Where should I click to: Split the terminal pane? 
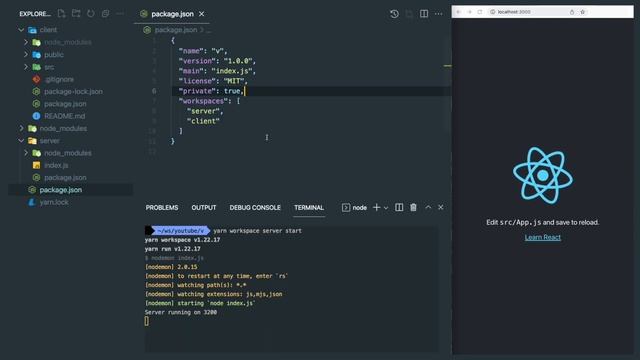pyautogui.click(x=399, y=207)
